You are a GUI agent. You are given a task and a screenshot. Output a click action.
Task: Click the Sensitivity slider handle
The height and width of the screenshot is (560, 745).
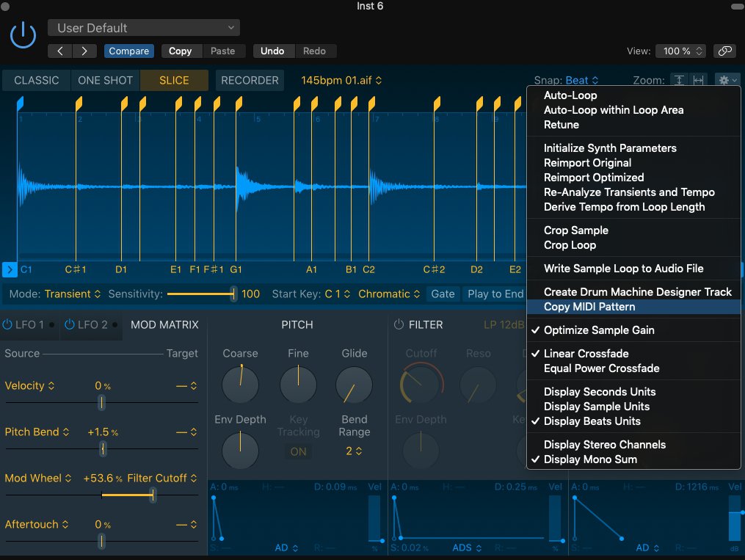[233, 294]
